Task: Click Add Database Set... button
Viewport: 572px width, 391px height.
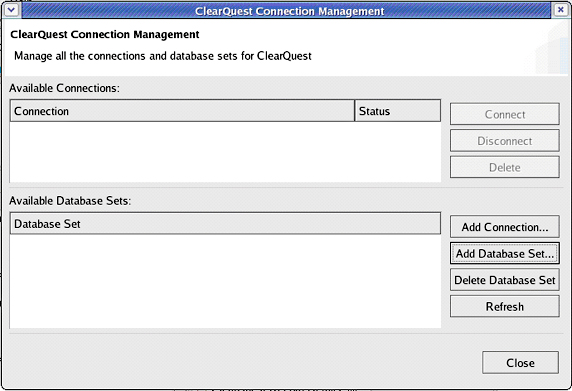Action: [x=505, y=253]
